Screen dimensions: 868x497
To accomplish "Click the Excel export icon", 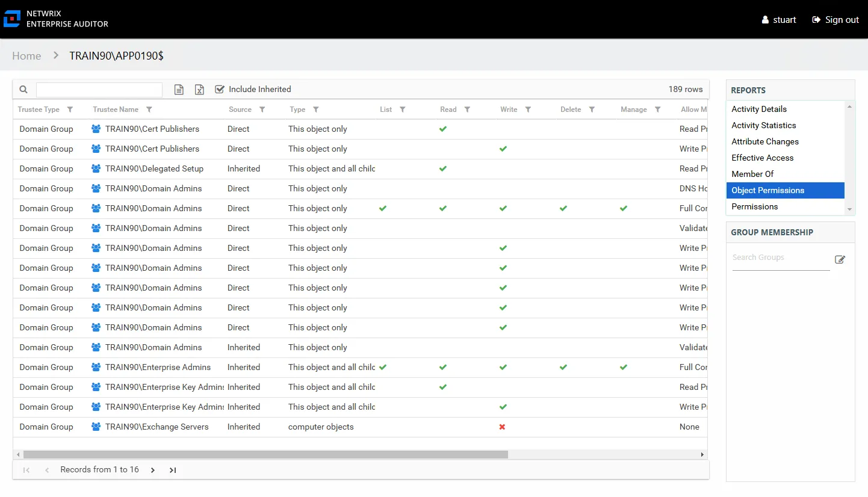I will click(x=199, y=90).
